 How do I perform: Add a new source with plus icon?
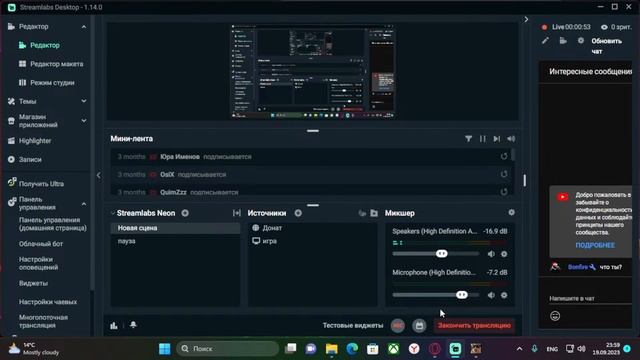point(298,213)
